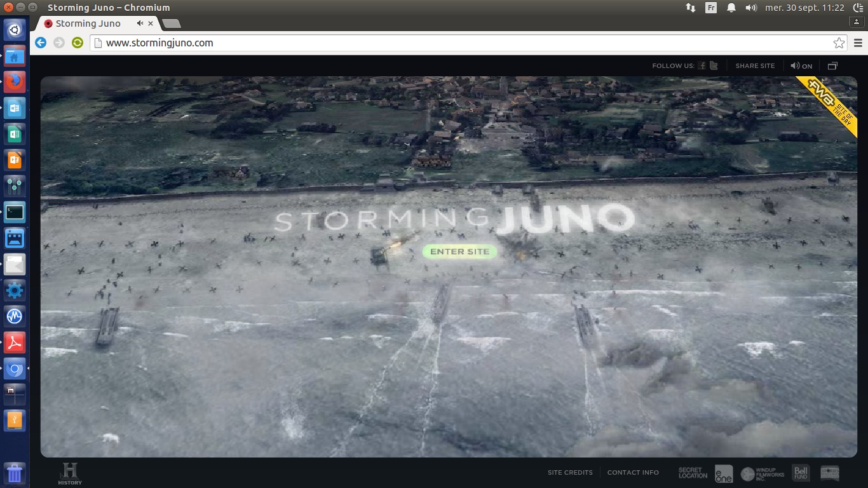Screen dimensions: 868x488
Task: Open the orange USB drive icon in the launcher
Action: point(15,420)
